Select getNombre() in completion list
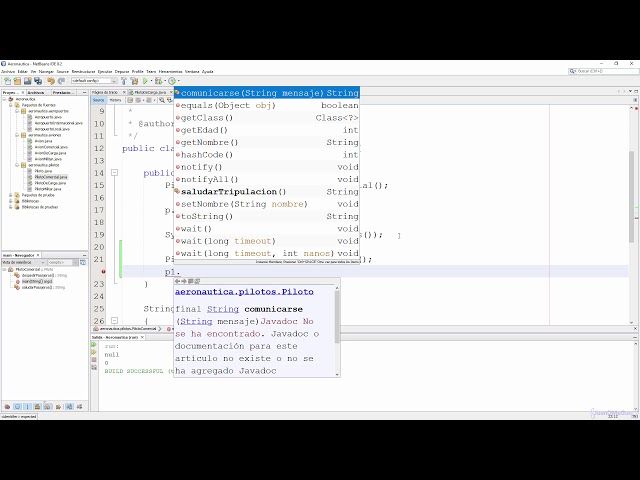The height and width of the screenshot is (480, 640). pyautogui.click(x=267, y=142)
